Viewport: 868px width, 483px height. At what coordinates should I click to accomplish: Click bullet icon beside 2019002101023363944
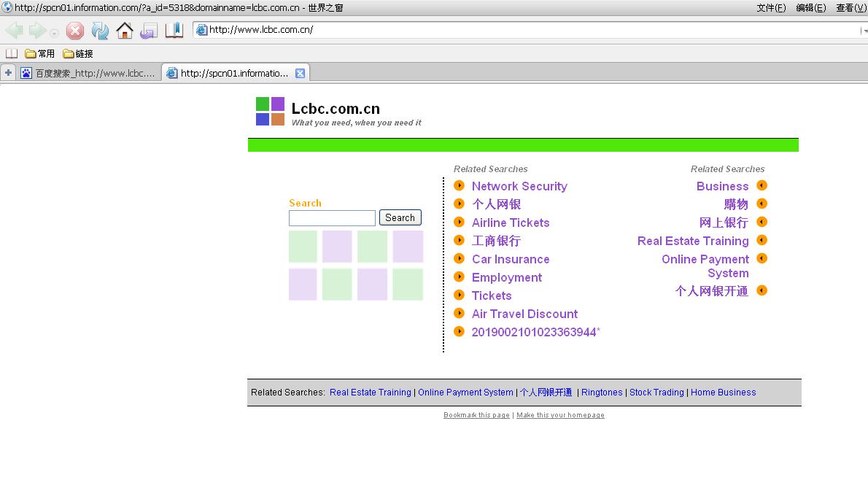(x=459, y=331)
